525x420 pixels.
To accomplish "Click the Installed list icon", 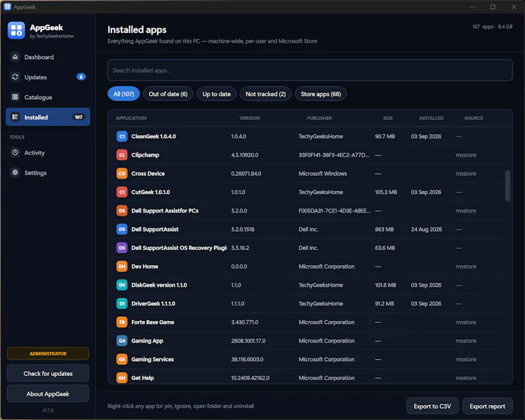I will (x=15, y=117).
